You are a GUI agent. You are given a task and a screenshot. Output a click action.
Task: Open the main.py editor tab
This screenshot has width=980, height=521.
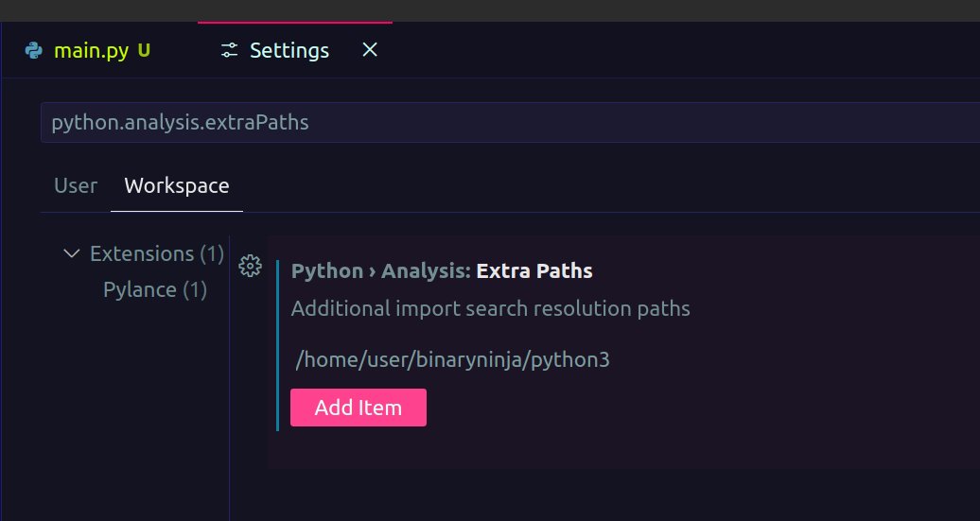100,51
